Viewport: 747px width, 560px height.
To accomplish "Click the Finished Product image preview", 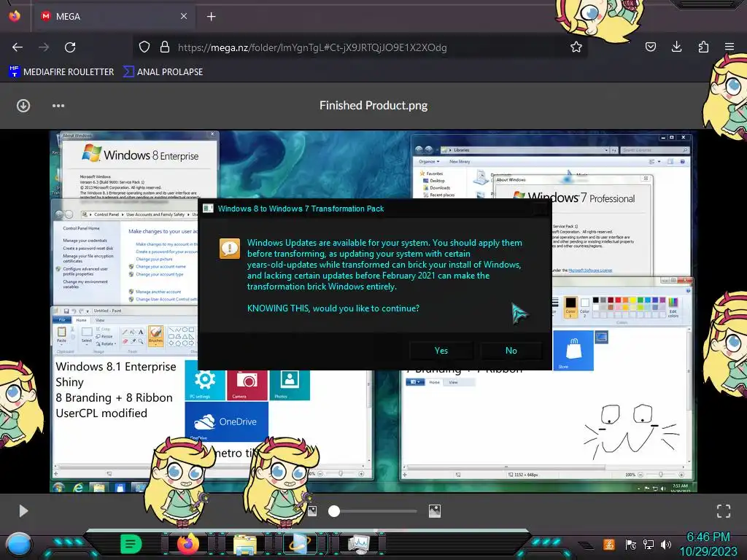I will [373, 311].
